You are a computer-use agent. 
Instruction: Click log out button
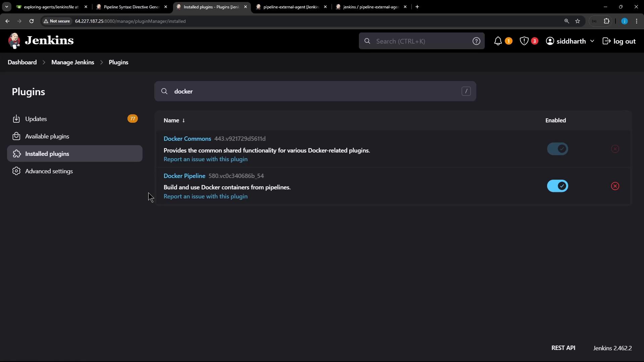[x=619, y=41]
